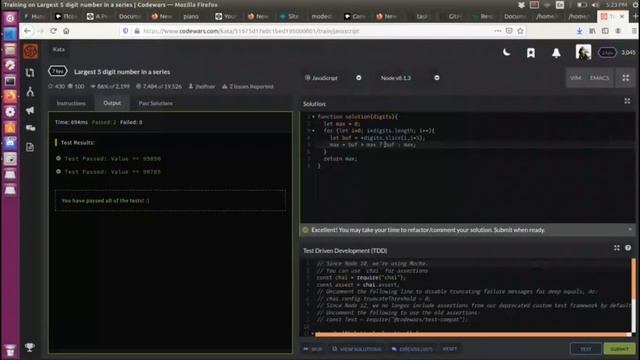Open the Ubuntu dash launcher icon
Viewport: 640px width, 360px height.
(x=10, y=18)
